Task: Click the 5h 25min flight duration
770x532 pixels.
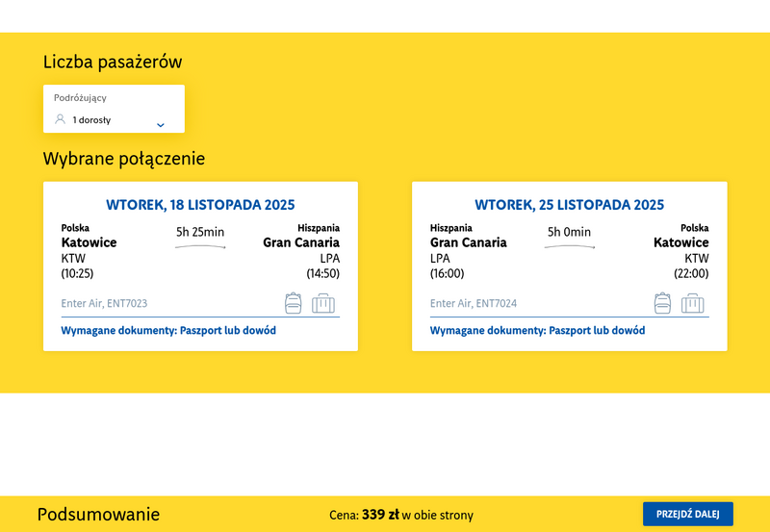Action: [200, 232]
